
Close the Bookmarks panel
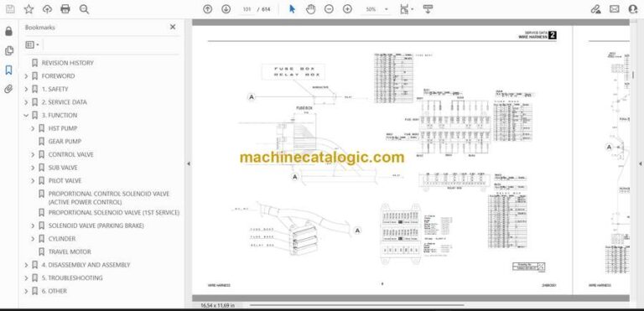[x=173, y=27]
